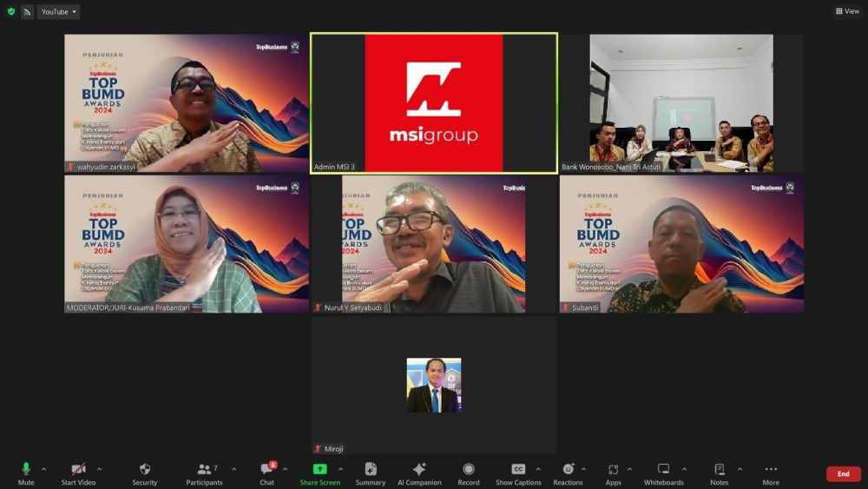This screenshot has height=489, width=868.
Task: Open the meeting Summary
Action: (x=371, y=473)
